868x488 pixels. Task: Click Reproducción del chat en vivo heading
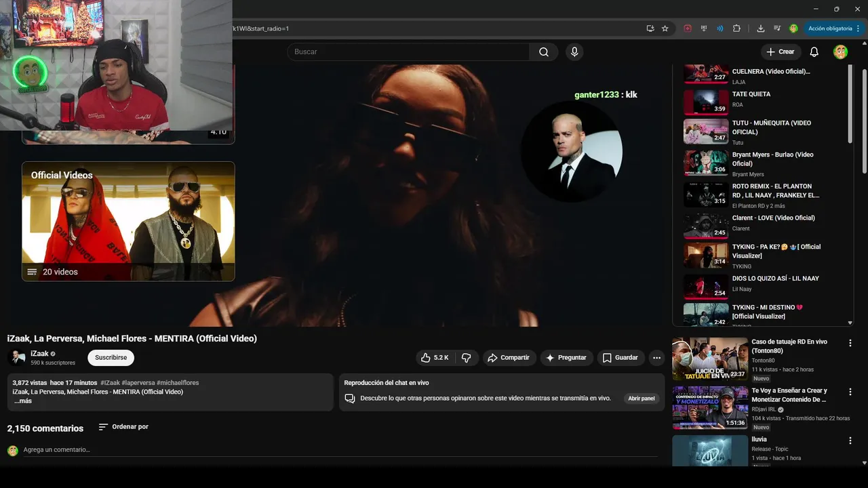(x=387, y=383)
